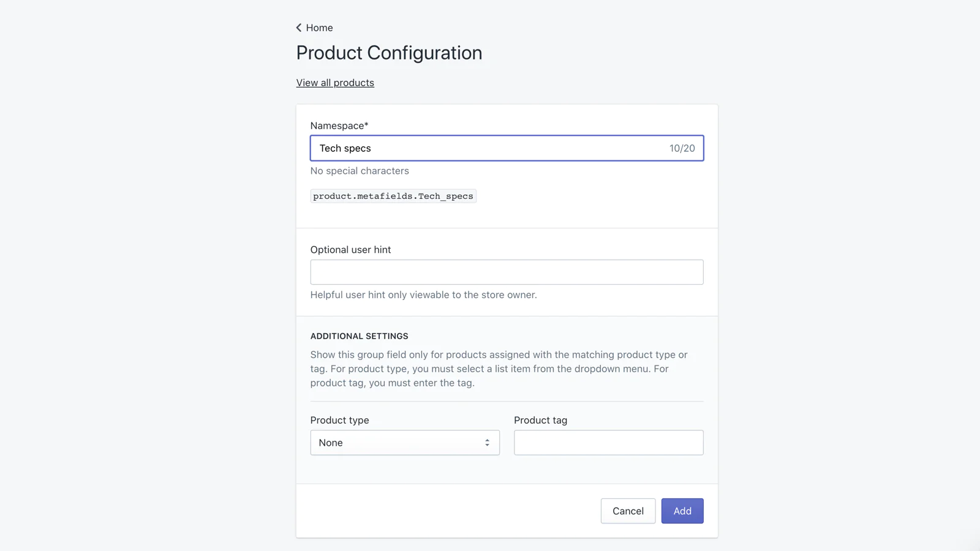Click the ADDITIONAL SETTINGS section heading
The image size is (980, 551).
(359, 336)
